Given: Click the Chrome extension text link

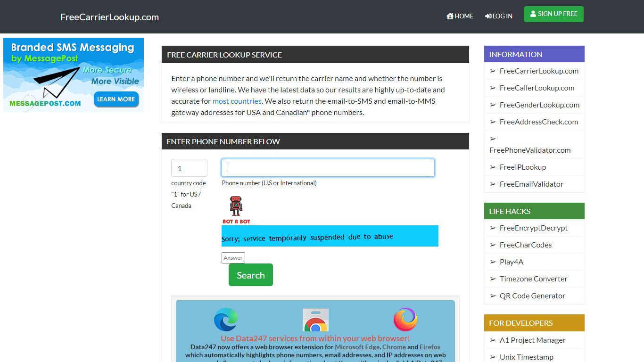Looking at the screenshot, I should (394, 347).
